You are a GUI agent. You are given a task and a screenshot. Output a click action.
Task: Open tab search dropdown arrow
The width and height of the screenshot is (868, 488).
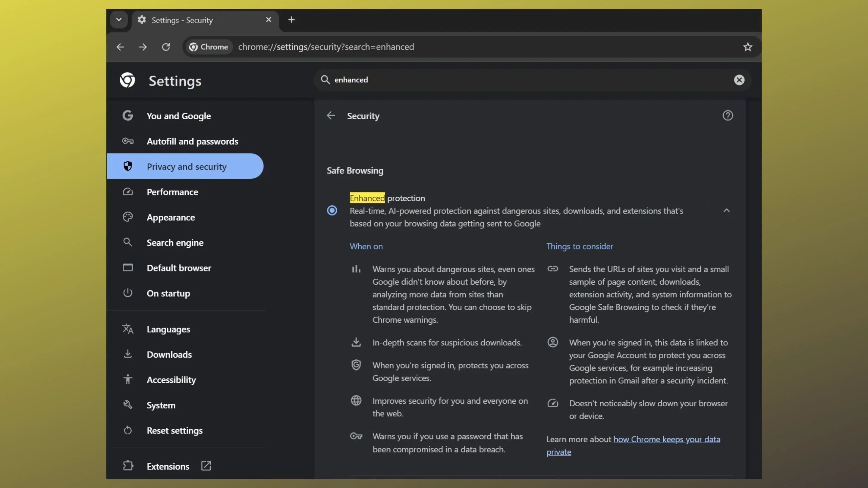pyautogui.click(x=119, y=20)
